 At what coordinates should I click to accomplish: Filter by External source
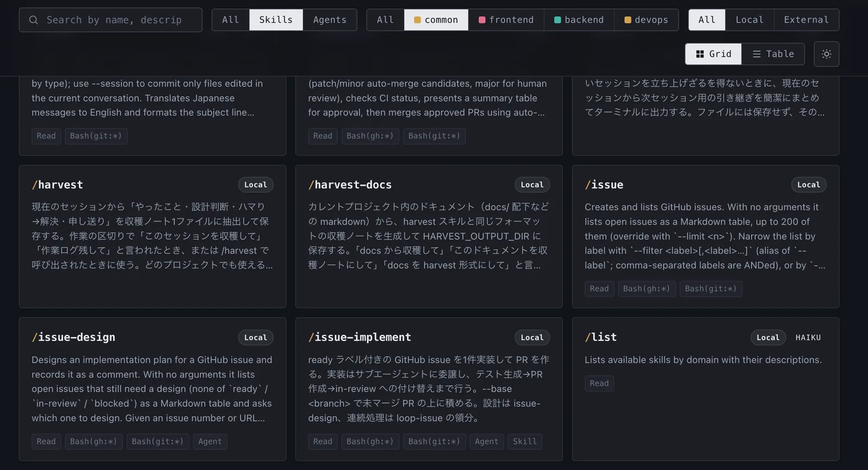point(806,20)
